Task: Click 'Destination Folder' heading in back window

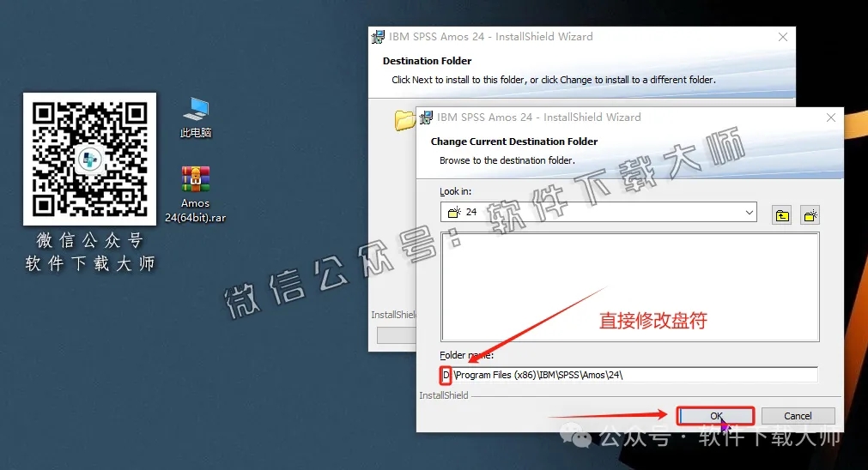Action: 428,61
